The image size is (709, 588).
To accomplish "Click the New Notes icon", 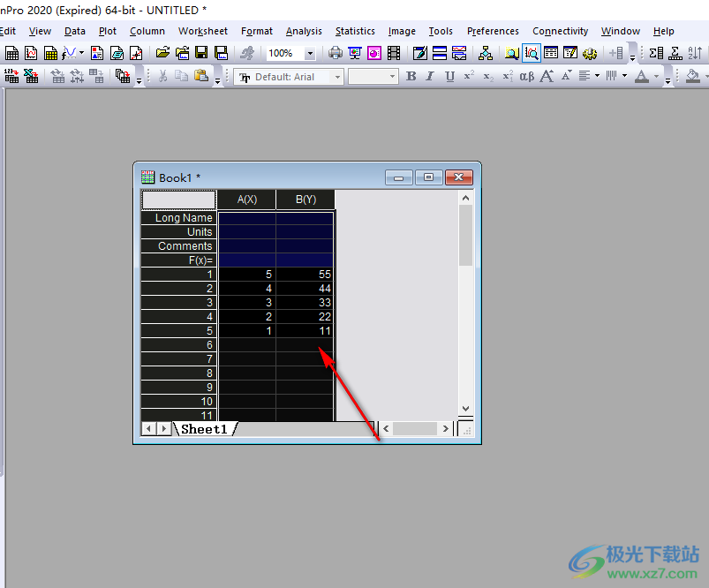I will (x=117, y=53).
